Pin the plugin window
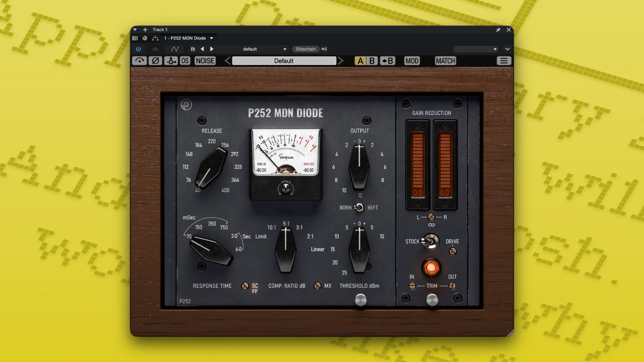644x362 pixels. pos(498,30)
